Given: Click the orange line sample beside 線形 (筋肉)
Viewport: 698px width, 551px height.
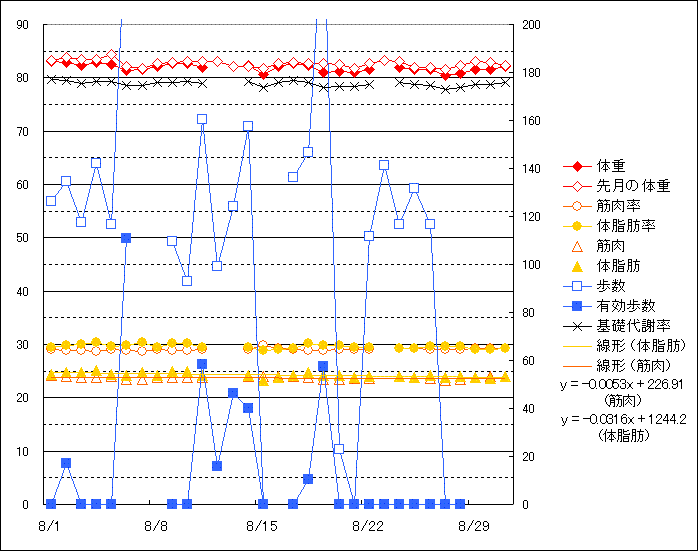Looking at the screenshot, I should tap(577, 366).
